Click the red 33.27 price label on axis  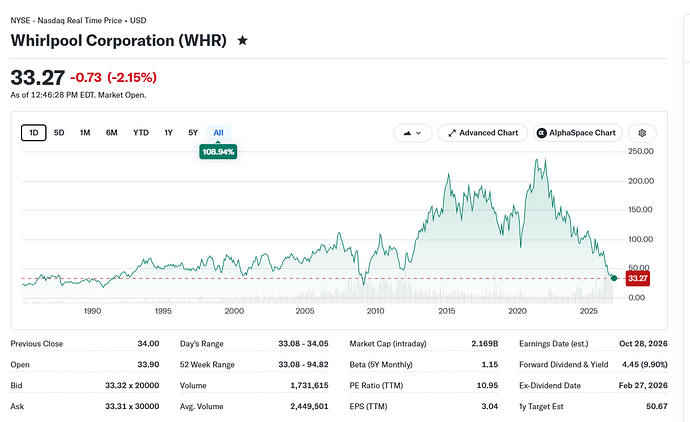coord(637,278)
